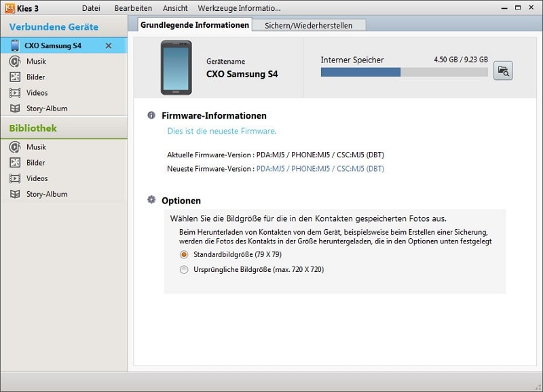Click the Interner Speicher label
The image size is (543, 392).
pos(352,60)
